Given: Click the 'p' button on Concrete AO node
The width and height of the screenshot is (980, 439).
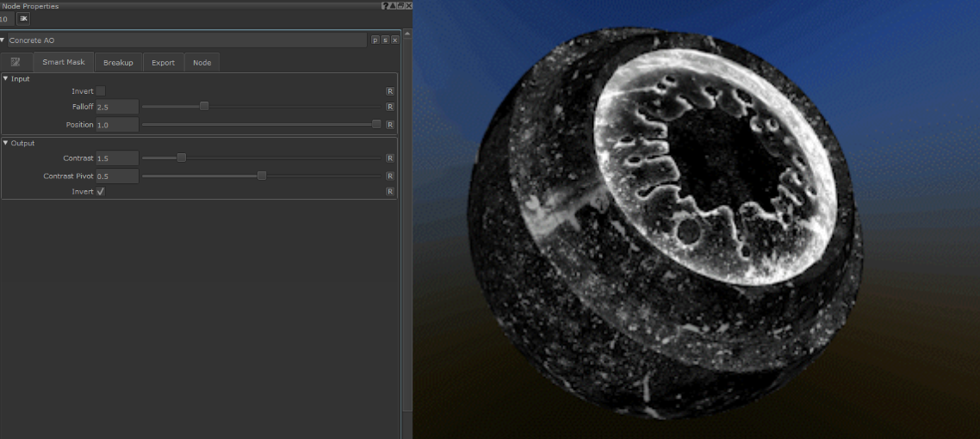Looking at the screenshot, I should 375,40.
